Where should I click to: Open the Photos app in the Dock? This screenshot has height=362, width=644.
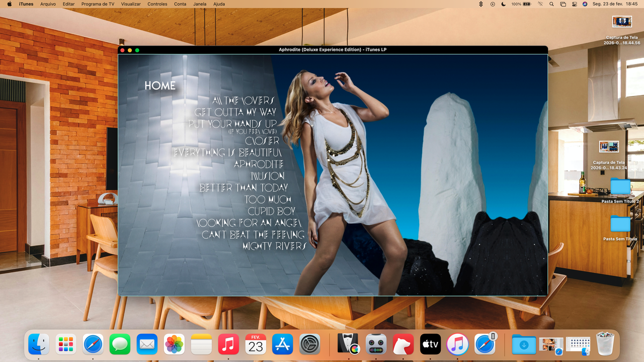point(174,344)
